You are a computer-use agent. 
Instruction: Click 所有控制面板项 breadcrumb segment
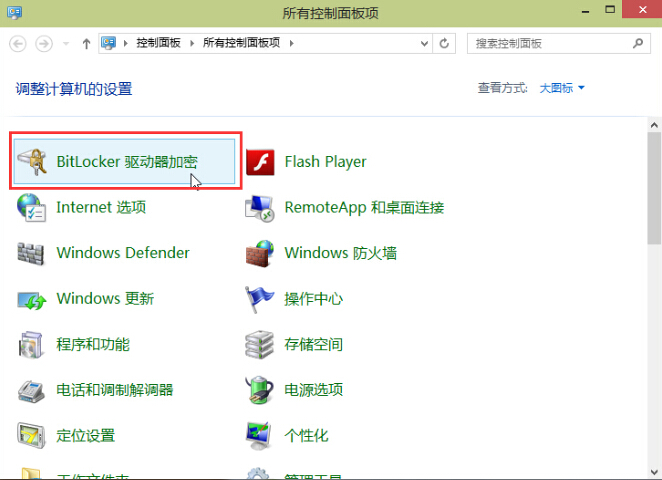(x=242, y=43)
